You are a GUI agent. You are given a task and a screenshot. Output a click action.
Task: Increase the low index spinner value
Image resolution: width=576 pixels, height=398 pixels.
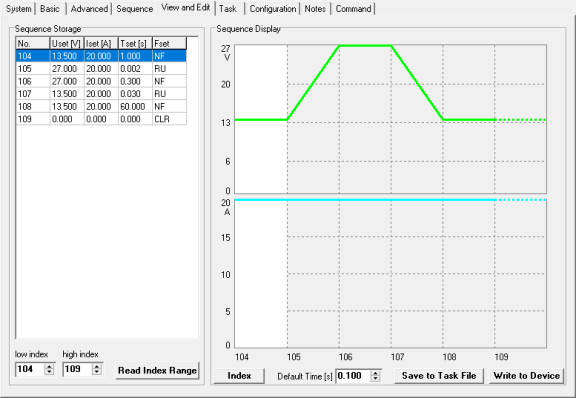(49, 366)
